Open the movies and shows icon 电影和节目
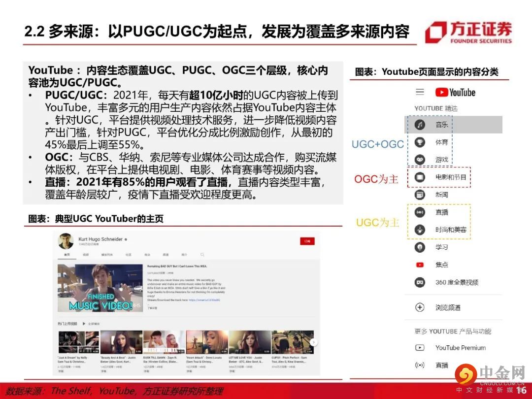Viewport: 532px width, 399px height. pyautogui.click(x=420, y=177)
